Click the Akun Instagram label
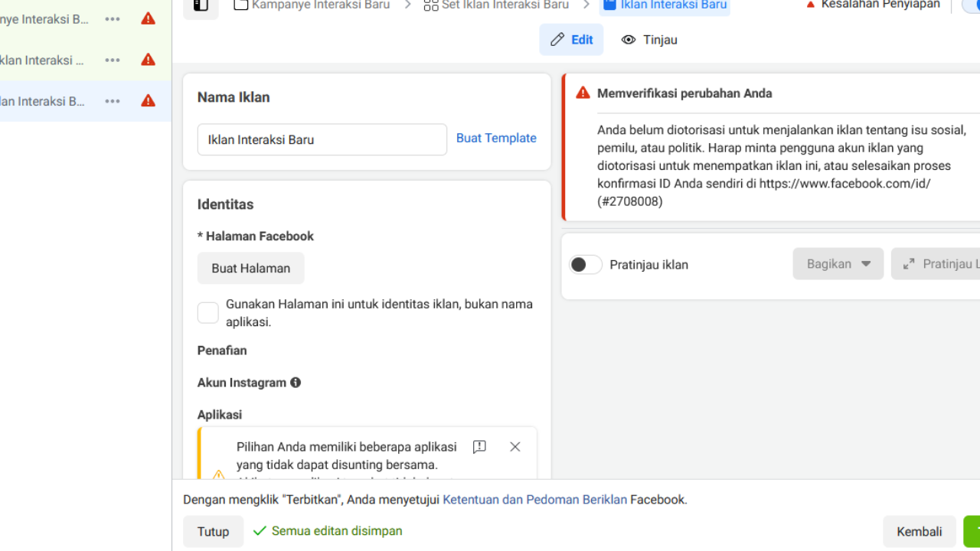 (242, 383)
